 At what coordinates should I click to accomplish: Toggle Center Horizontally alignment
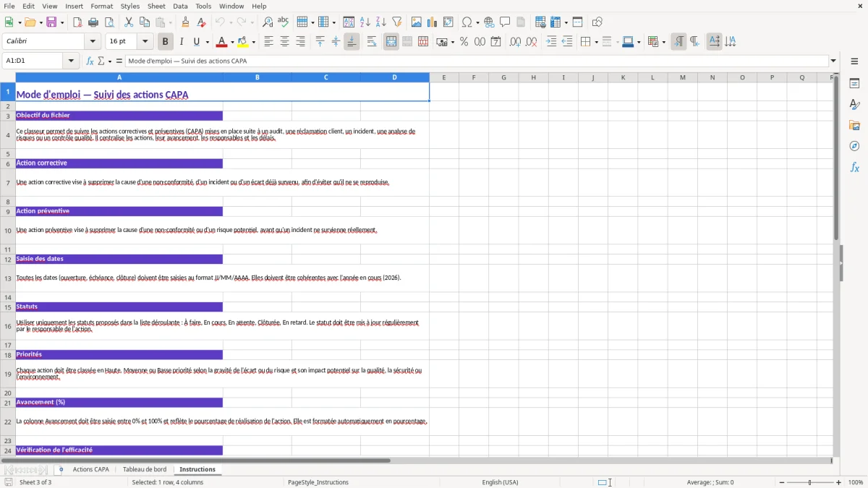click(x=284, y=42)
